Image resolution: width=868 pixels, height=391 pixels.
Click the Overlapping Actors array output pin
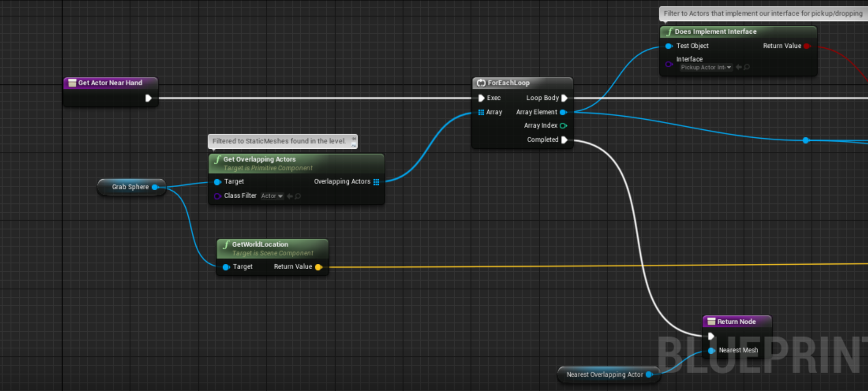coord(376,182)
